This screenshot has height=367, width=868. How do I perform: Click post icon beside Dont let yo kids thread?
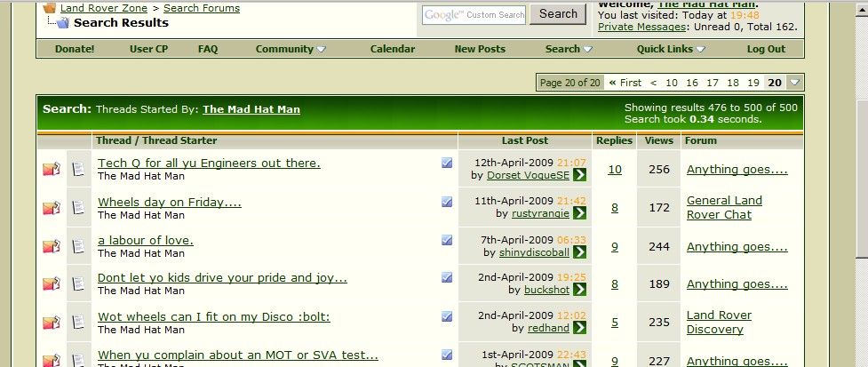tap(78, 283)
